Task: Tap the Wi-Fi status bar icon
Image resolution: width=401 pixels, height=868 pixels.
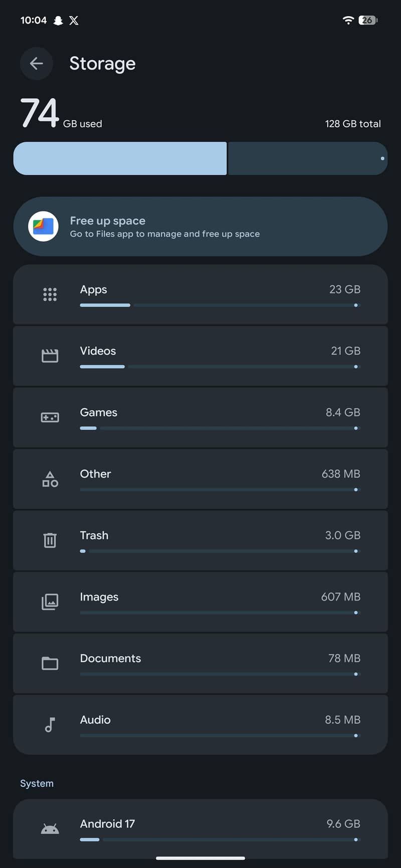Action: [348, 20]
